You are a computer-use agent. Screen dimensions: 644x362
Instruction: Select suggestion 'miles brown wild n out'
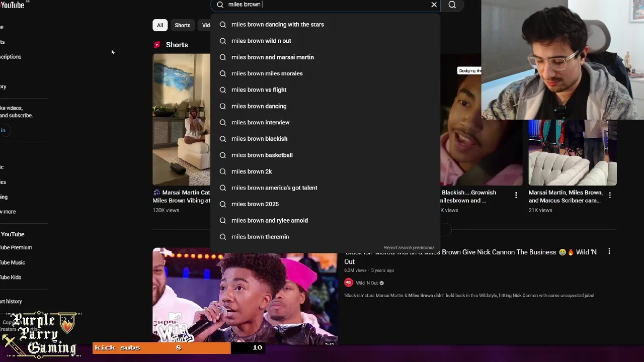(x=325, y=41)
